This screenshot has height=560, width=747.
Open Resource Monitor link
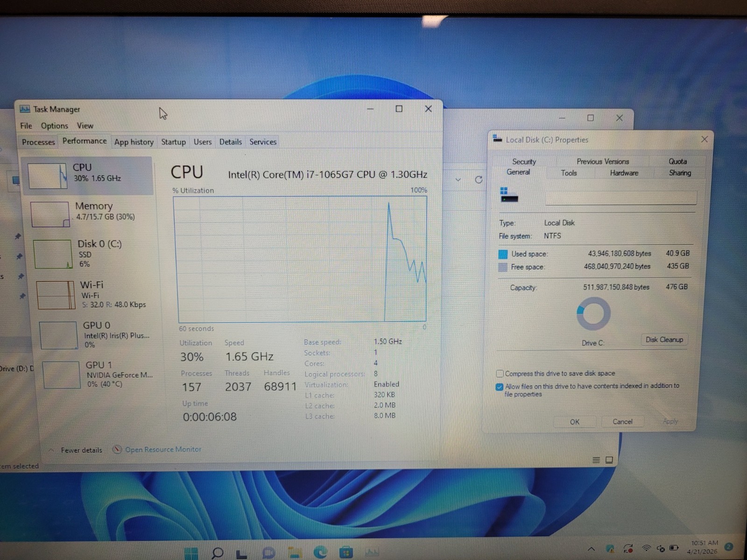click(163, 449)
